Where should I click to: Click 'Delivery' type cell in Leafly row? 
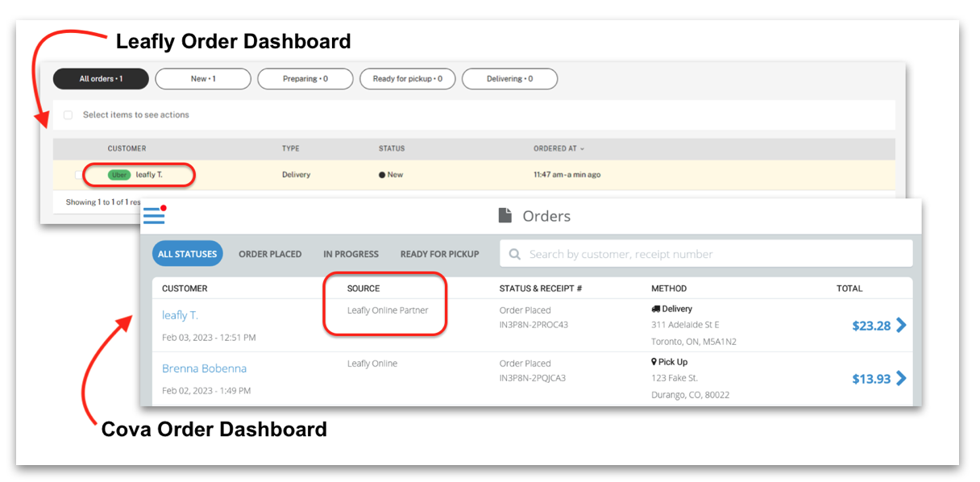click(296, 175)
